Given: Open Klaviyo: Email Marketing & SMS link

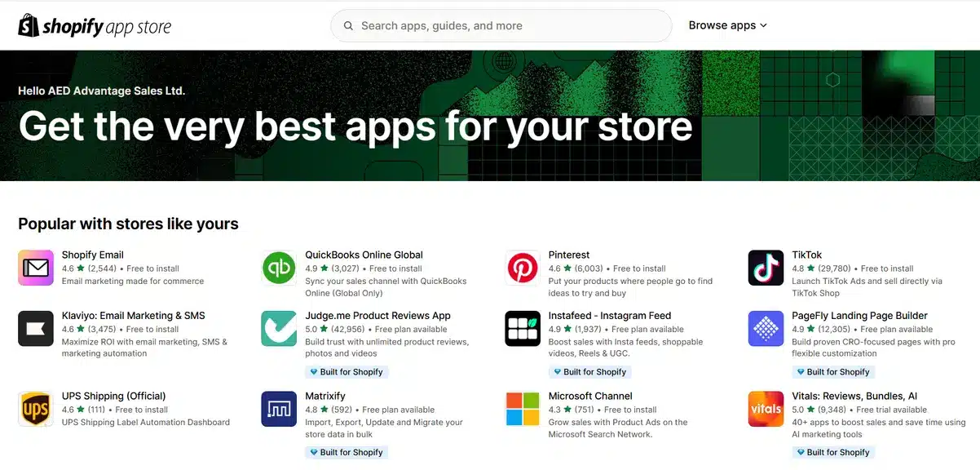Looking at the screenshot, I should (134, 315).
